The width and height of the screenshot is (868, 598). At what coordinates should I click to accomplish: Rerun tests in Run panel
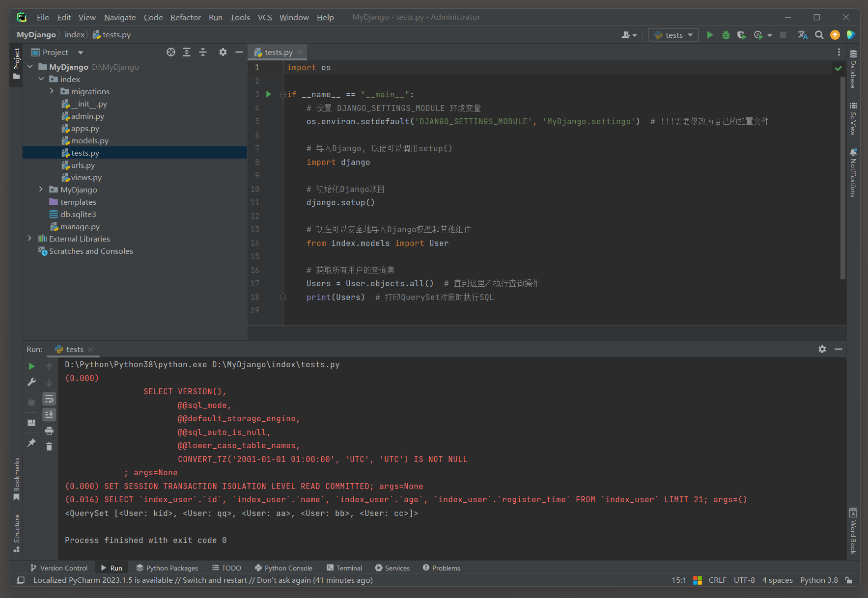(x=31, y=366)
